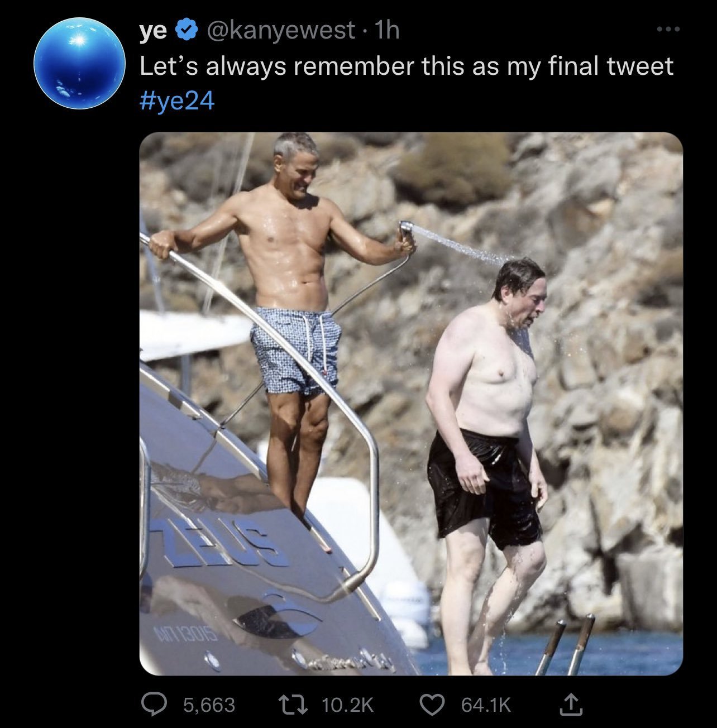This screenshot has width=717, height=728.
Task: Click the display name "ye"
Action: 152,30
